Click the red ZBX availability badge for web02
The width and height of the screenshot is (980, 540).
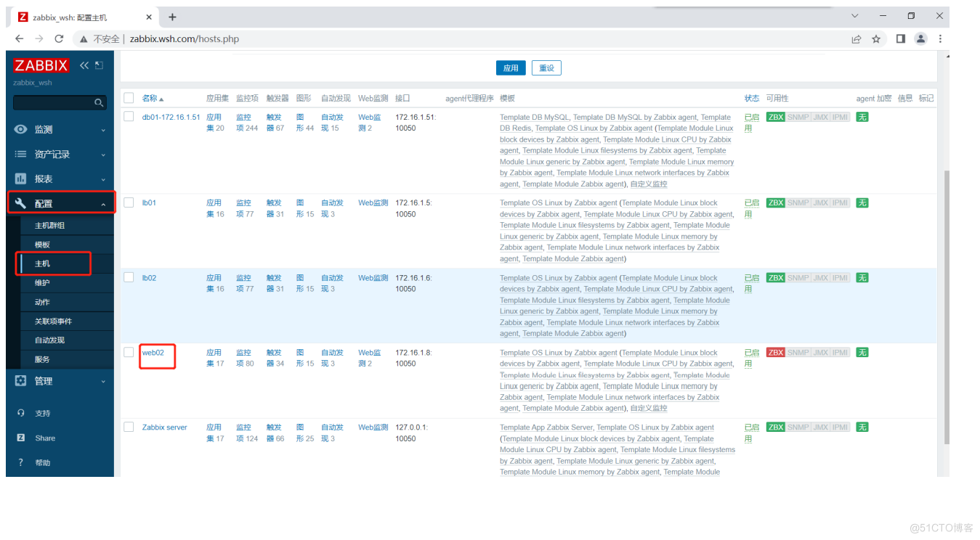tap(775, 353)
